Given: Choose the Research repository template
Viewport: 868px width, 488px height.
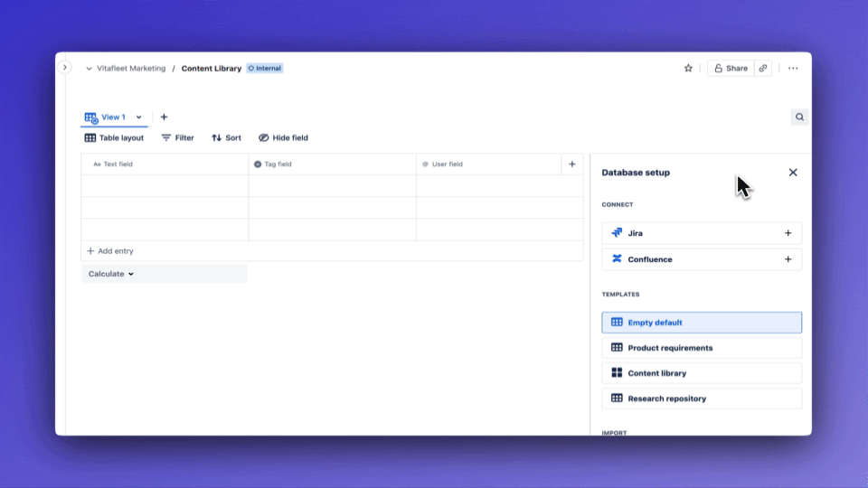Looking at the screenshot, I should pyautogui.click(x=702, y=399).
